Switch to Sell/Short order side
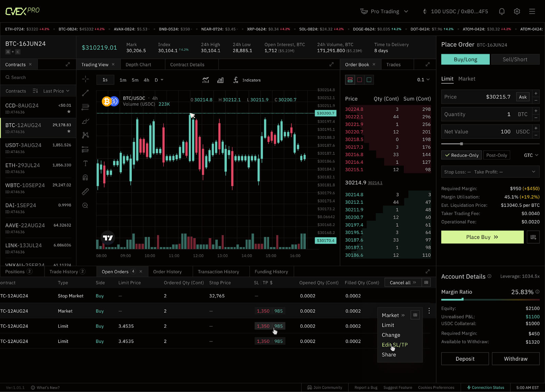This screenshot has width=545, height=392. [515, 60]
